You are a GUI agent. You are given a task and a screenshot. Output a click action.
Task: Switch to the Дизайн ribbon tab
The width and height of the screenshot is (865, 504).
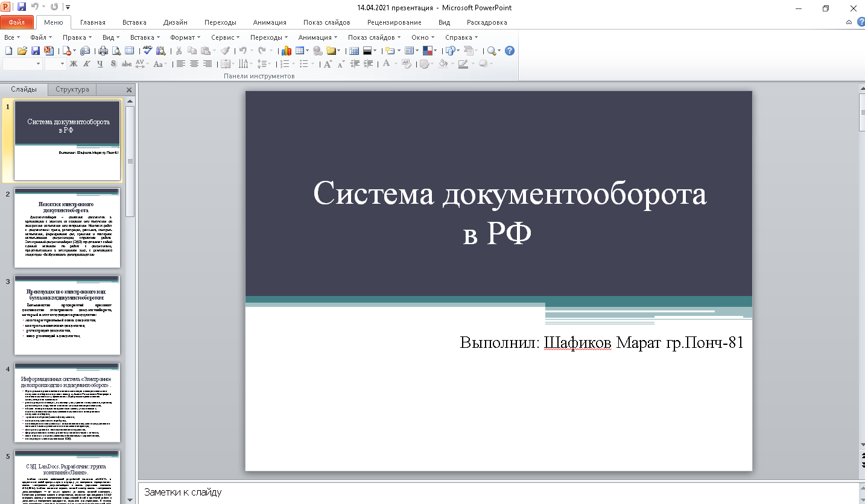[176, 22]
